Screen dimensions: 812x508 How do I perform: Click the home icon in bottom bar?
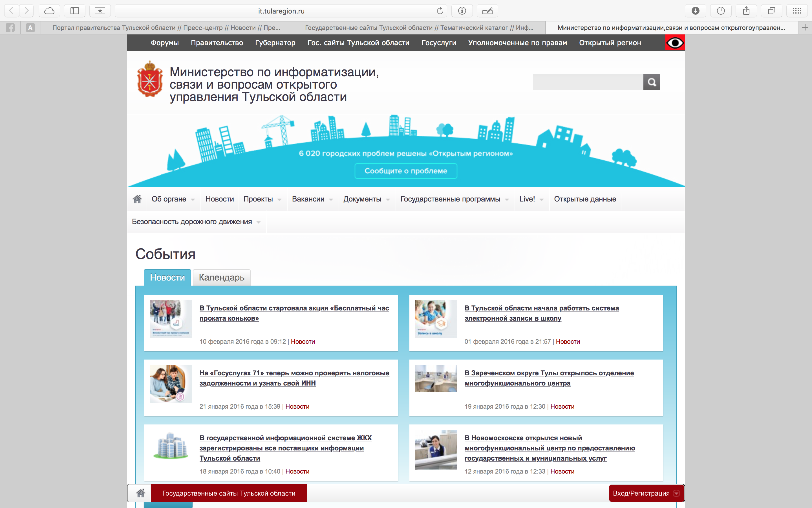click(141, 493)
